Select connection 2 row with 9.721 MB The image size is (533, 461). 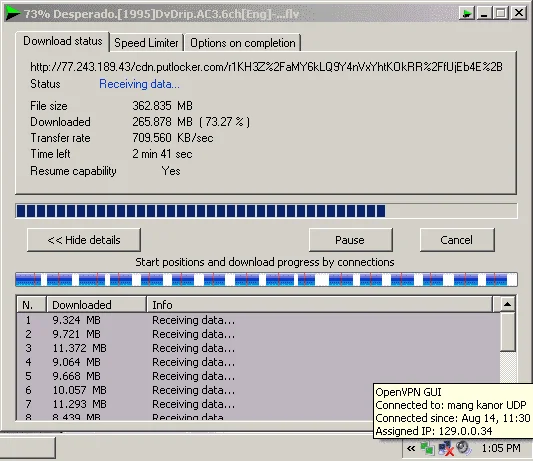tap(258, 334)
